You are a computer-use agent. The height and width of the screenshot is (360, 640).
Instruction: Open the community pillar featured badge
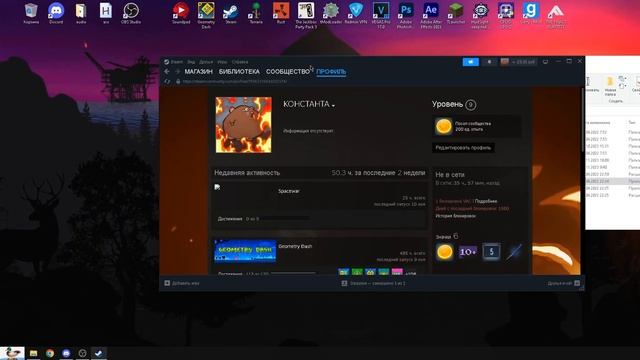(477, 126)
